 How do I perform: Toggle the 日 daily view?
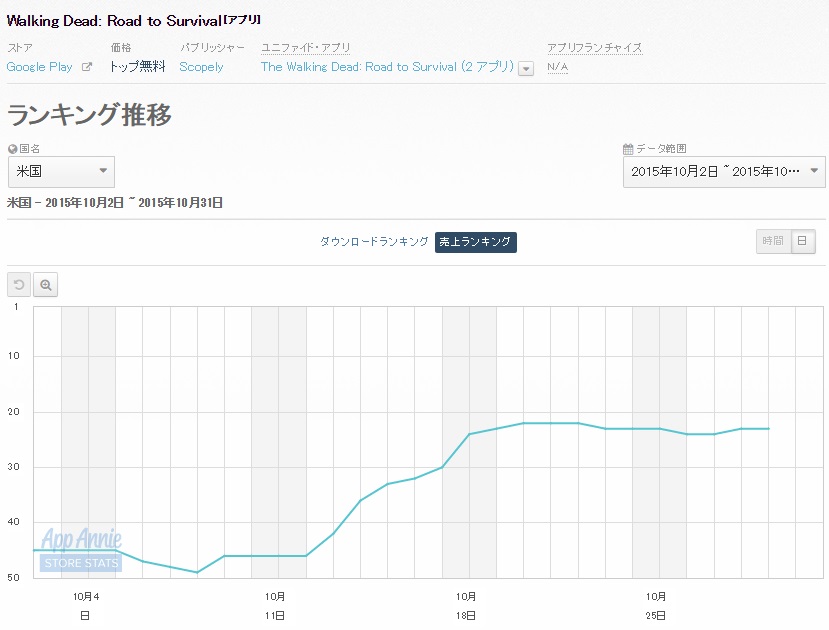coord(803,241)
